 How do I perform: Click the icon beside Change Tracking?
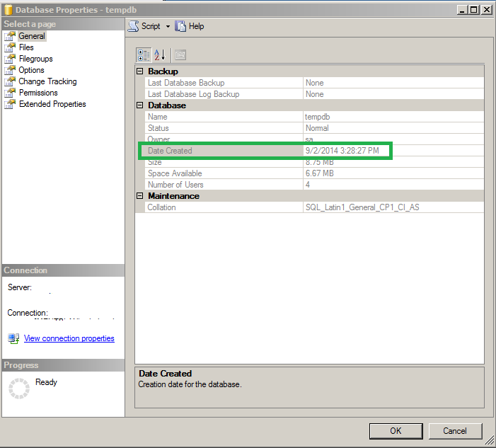(10, 81)
